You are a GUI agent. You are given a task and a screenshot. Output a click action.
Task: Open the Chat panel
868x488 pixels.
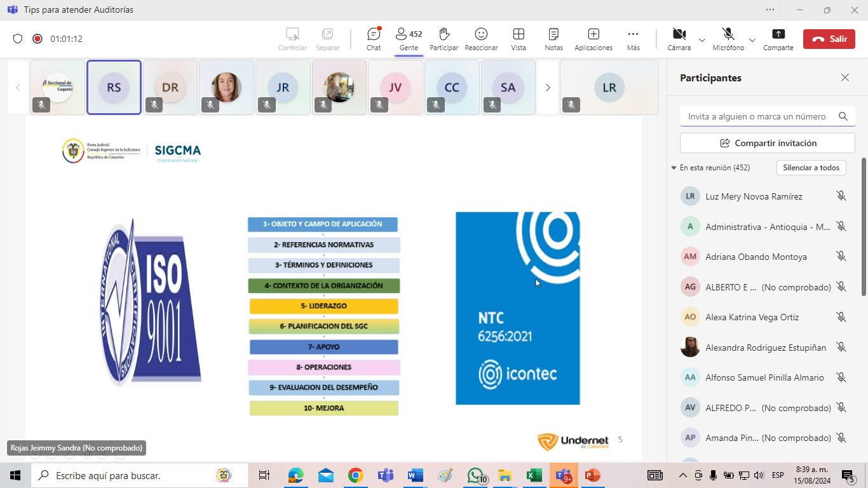pos(374,39)
